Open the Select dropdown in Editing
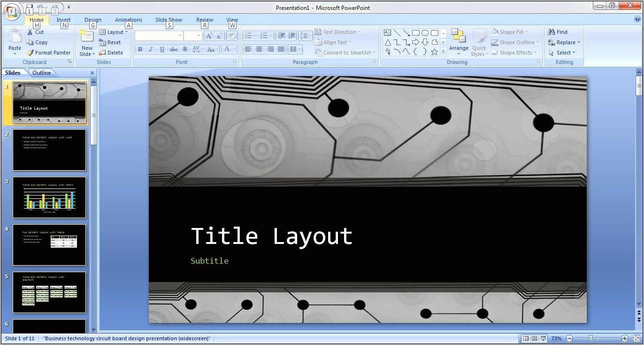 (562, 53)
